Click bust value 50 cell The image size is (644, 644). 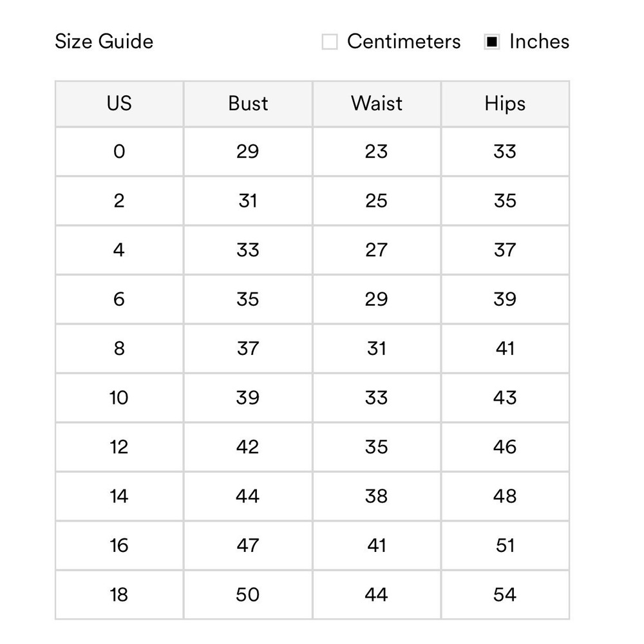pos(248,594)
